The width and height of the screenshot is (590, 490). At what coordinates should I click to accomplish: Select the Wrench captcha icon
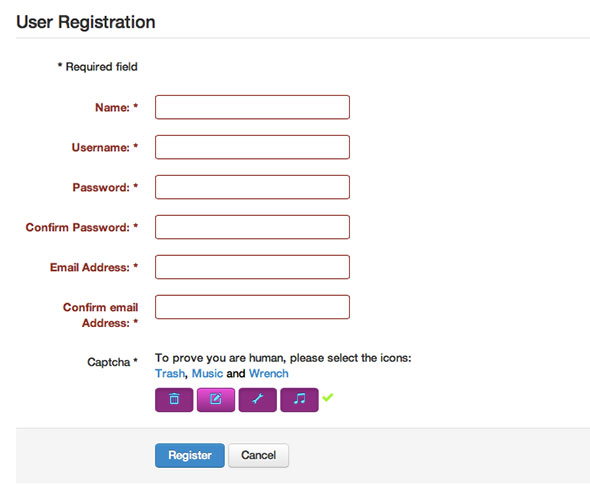coord(257,400)
